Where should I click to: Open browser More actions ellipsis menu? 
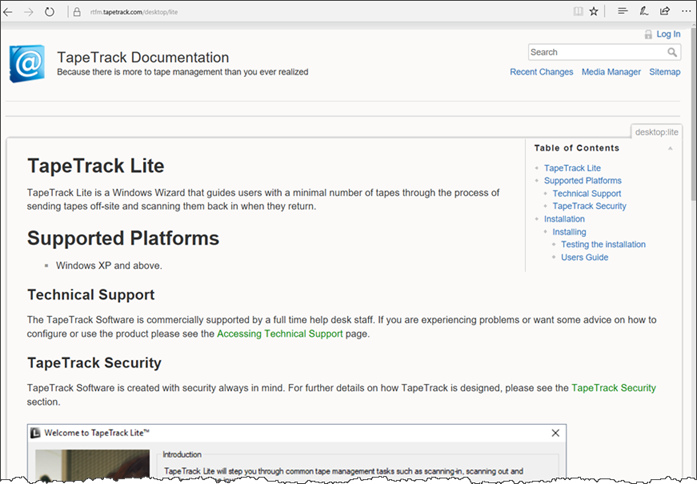coord(686,12)
